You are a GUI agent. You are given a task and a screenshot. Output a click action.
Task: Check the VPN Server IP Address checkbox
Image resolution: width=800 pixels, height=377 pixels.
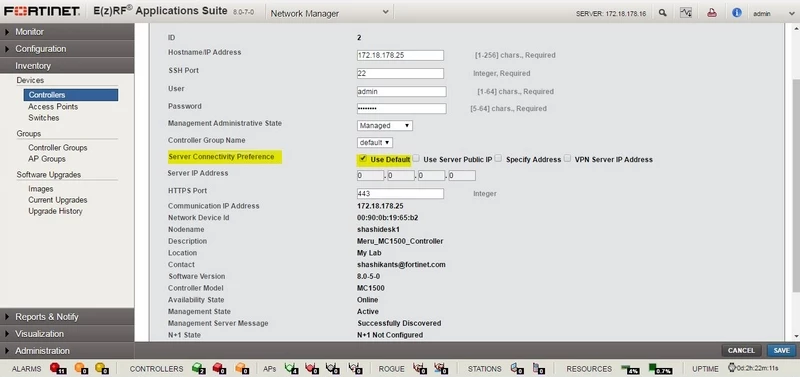567,159
